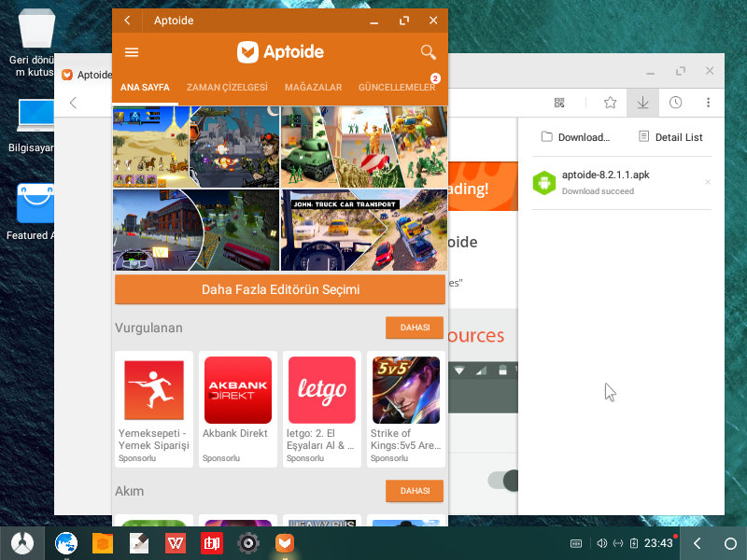Image resolution: width=747 pixels, height=560 pixels.
Task: Click the Daha Fazla Editörün Seçimi button
Action: (280, 289)
